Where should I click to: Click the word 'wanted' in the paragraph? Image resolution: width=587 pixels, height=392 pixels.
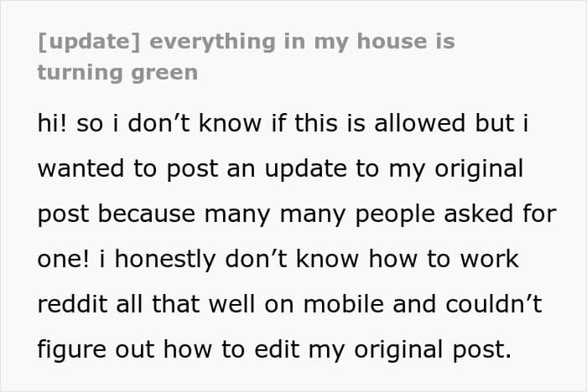coord(81,168)
